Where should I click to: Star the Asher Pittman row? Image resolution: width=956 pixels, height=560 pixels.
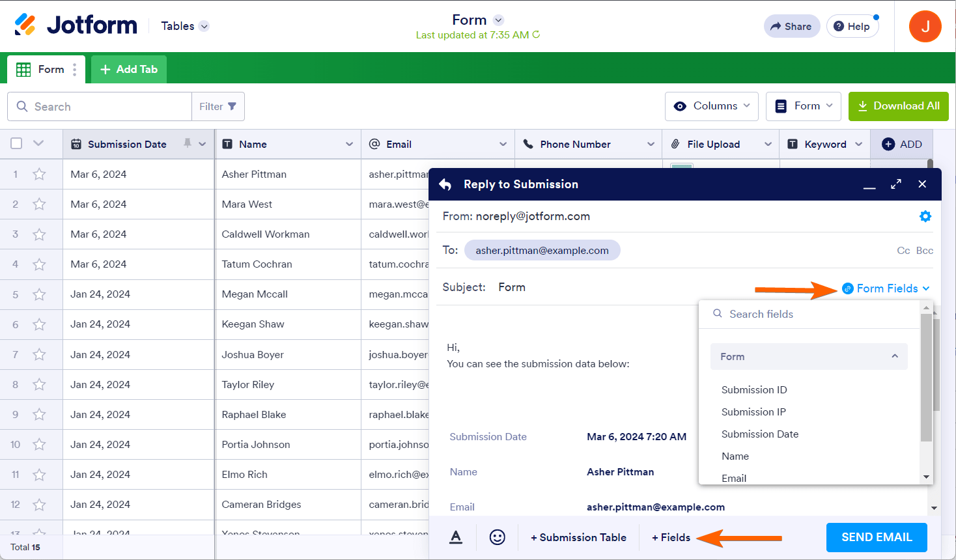[x=40, y=174]
